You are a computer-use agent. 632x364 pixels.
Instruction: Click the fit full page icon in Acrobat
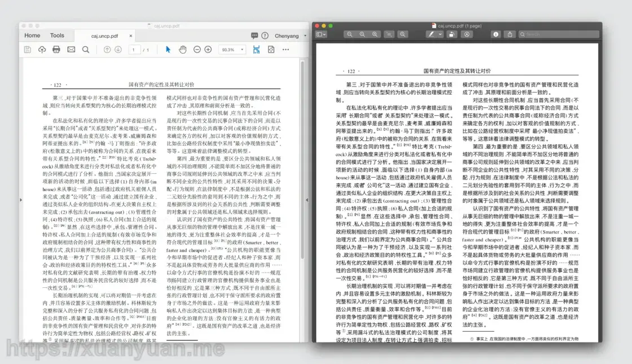click(x=271, y=50)
